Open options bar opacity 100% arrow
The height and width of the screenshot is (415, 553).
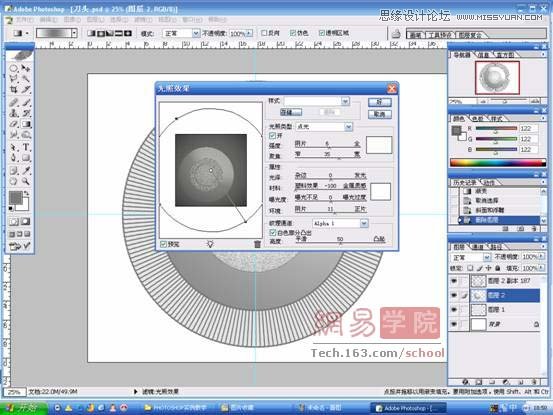(249, 33)
